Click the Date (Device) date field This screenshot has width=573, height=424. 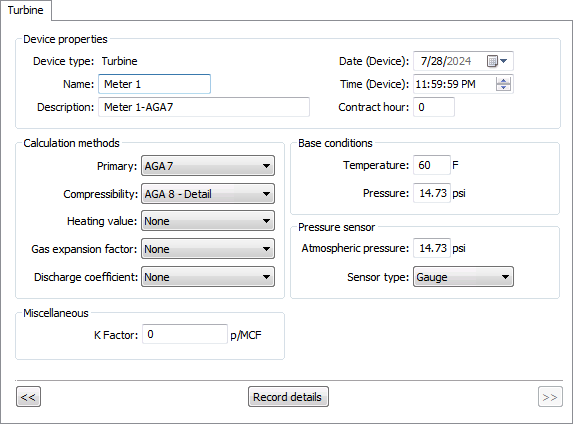pyautogui.click(x=463, y=61)
